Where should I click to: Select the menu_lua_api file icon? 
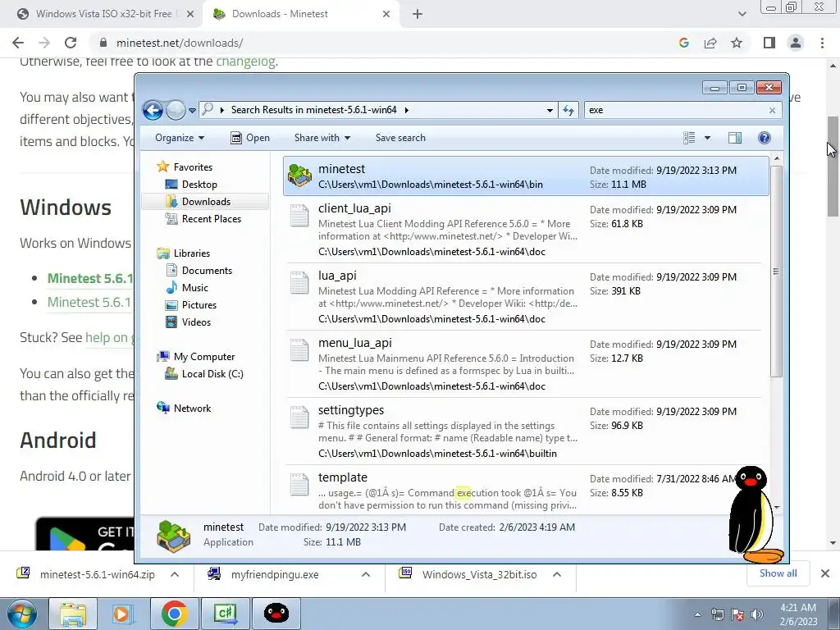[x=299, y=349]
